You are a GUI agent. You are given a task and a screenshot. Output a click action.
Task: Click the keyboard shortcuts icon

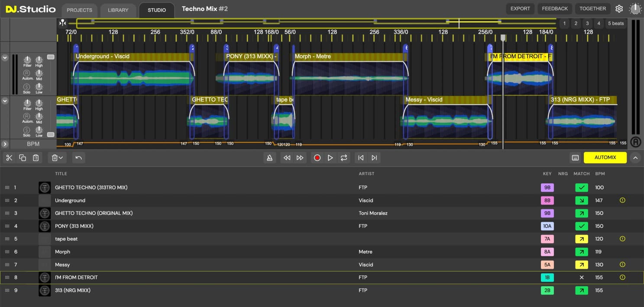(x=575, y=158)
